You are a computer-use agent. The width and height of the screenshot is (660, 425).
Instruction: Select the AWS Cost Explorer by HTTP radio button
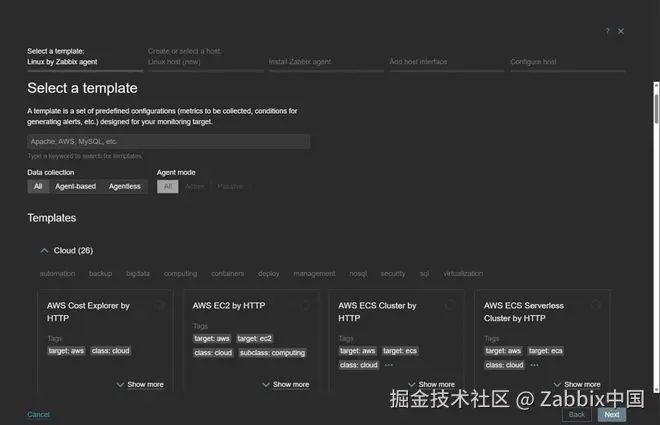tap(159, 305)
